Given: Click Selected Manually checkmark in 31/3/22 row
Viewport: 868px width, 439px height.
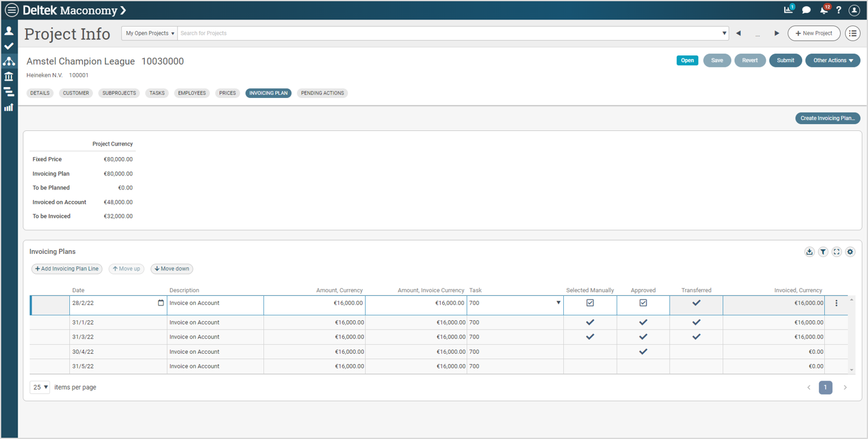Looking at the screenshot, I should coord(590,337).
